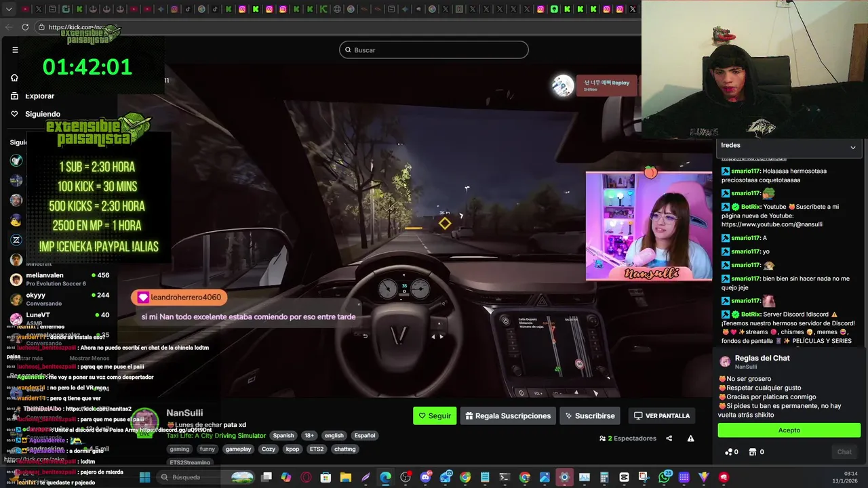Open the Kick sidebar hamburger menu
This screenshot has width=868, height=488.
15,49
